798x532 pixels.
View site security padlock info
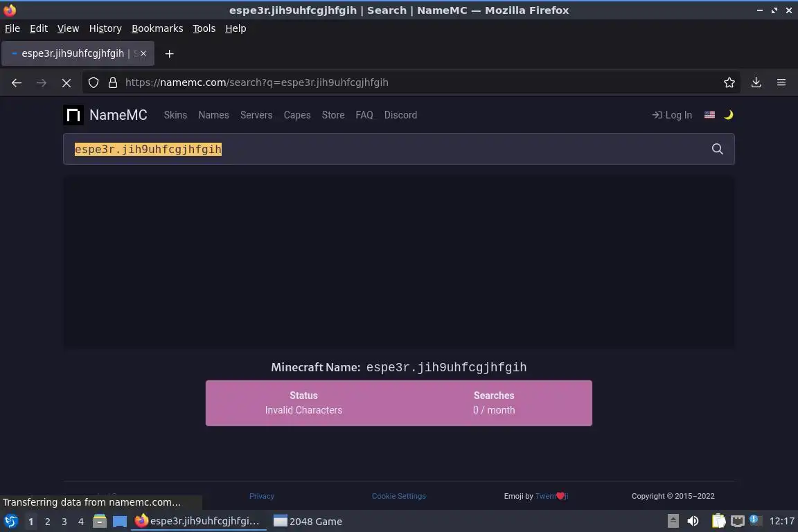coord(112,82)
